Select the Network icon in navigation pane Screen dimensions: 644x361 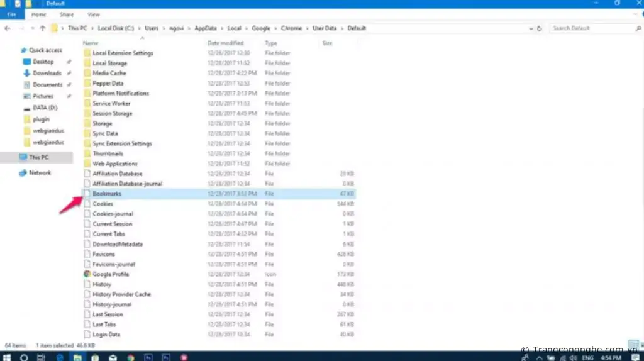coord(23,172)
